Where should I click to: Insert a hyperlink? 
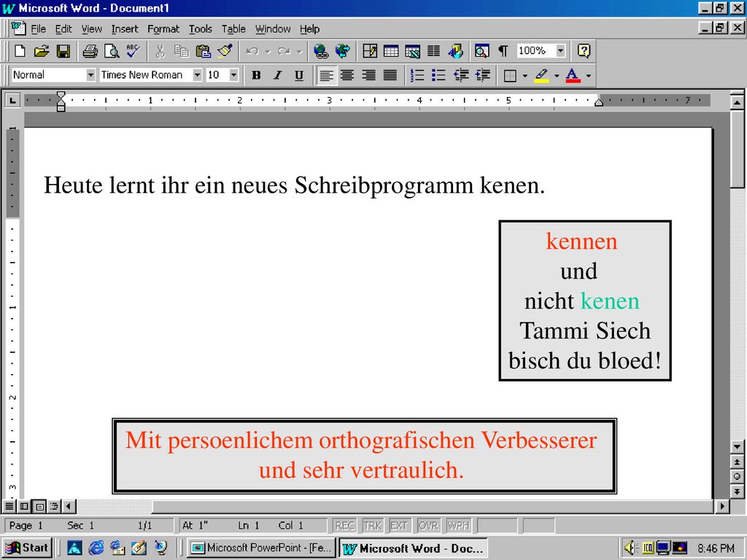coord(321,50)
